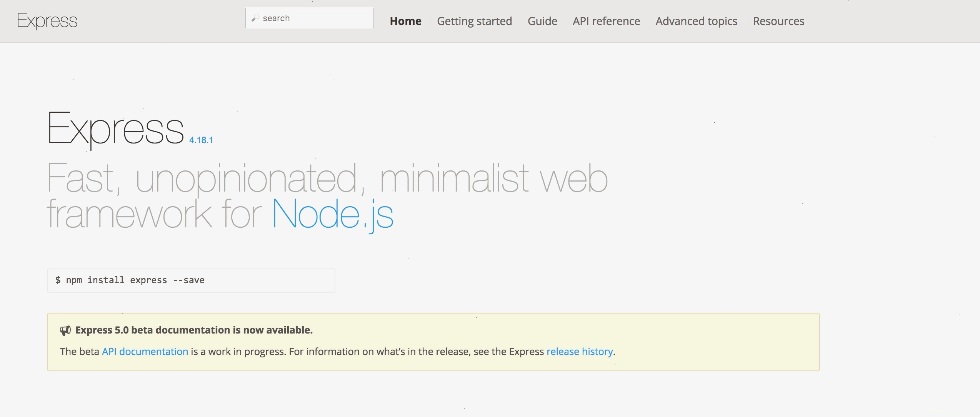The height and width of the screenshot is (417, 980).
Task: Open the Guide menu
Action: 542,21
